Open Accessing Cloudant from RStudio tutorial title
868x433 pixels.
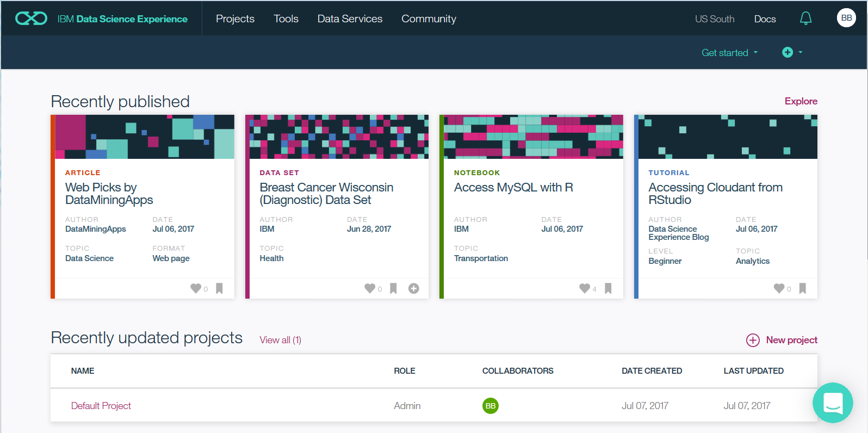715,194
